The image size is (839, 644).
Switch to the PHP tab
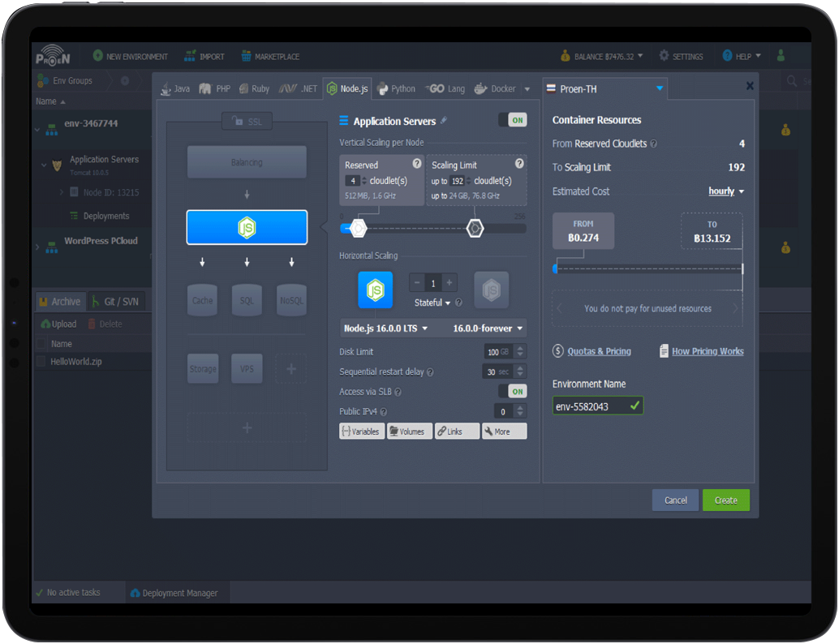coord(214,88)
